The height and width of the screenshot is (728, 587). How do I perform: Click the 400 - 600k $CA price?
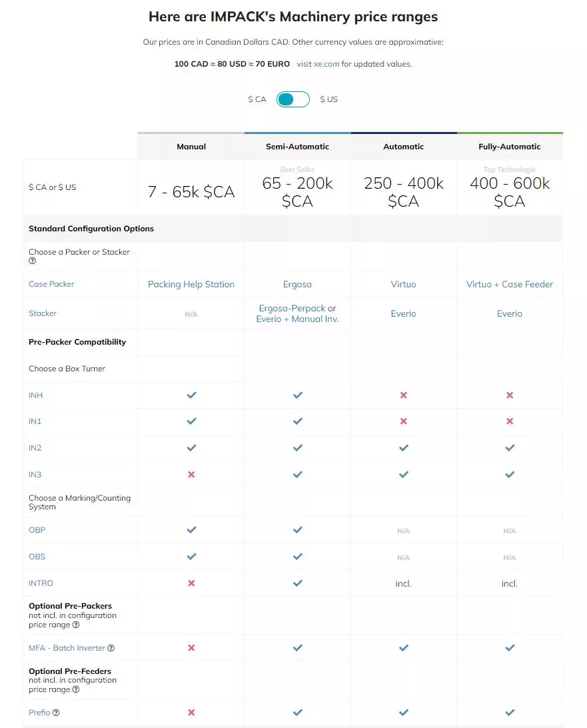click(x=510, y=192)
